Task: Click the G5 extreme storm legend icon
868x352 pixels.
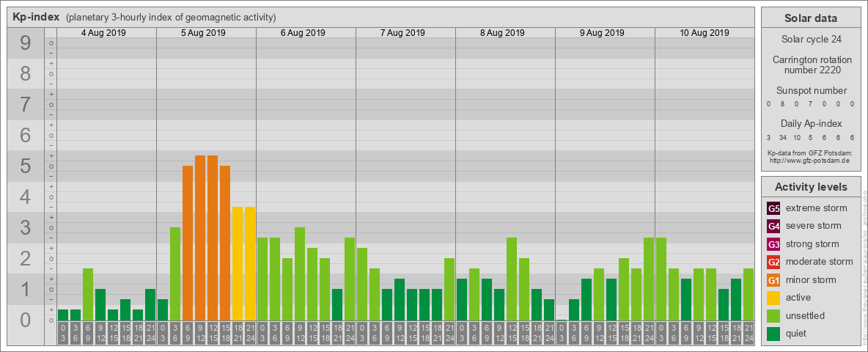Action: pyautogui.click(x=773, y=209)
